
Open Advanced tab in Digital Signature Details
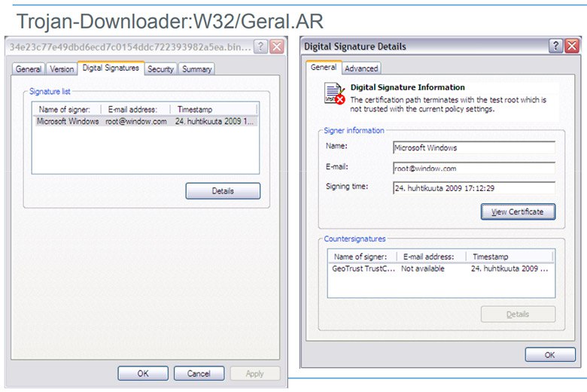click(x=361, y=68)
